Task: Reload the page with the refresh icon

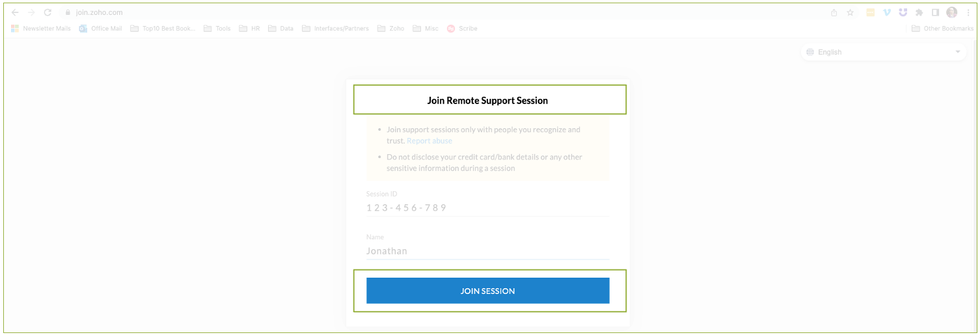Action: click(48, 12)
